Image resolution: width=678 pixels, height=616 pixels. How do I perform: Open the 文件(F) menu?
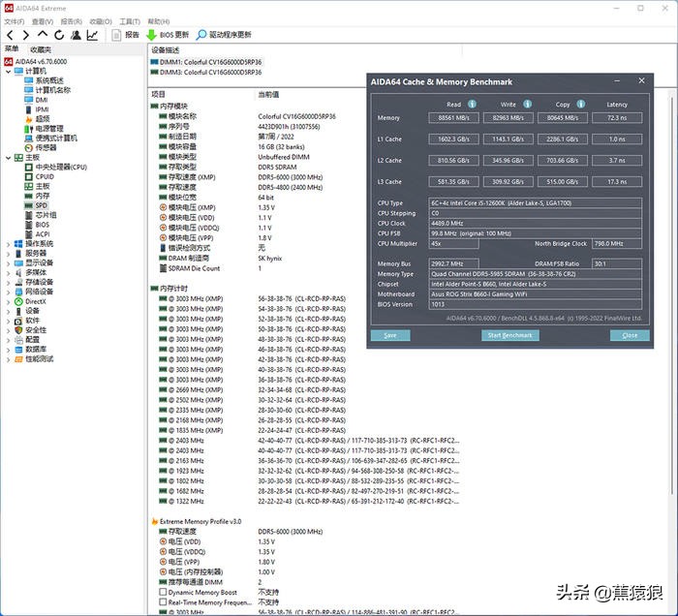15,21
